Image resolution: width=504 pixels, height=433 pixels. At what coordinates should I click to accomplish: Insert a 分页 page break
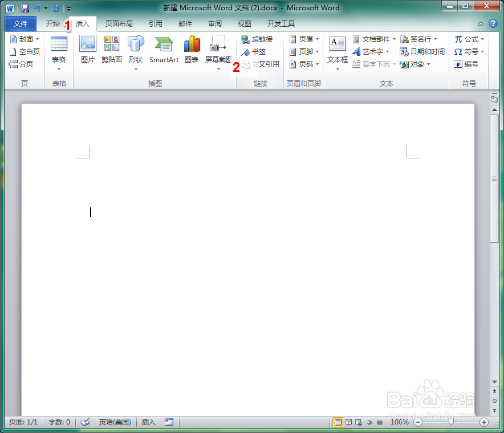coord(21,64)
